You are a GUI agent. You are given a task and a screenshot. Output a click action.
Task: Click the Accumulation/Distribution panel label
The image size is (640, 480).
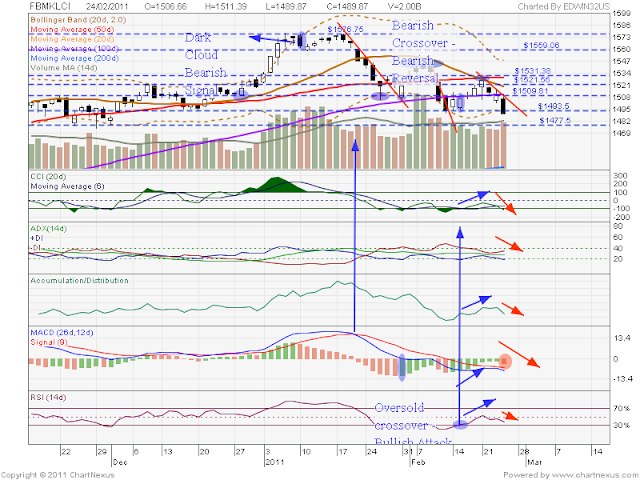click(80, 280)
